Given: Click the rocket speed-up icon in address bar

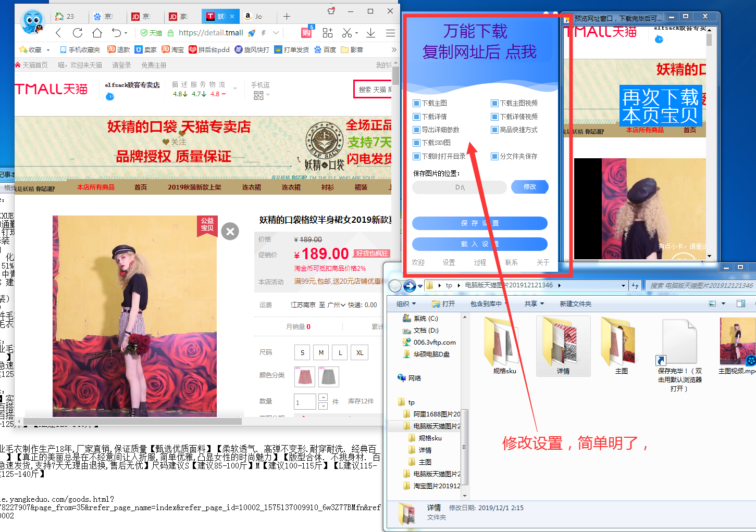Looking at the screenshot, I should 252,33.
